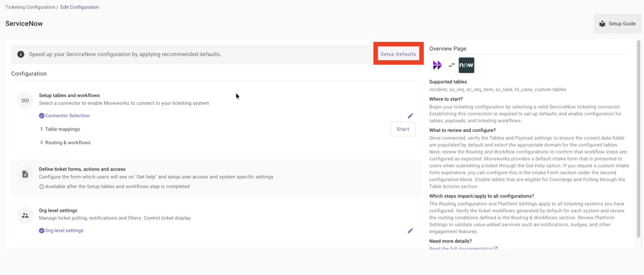Click the Moveworks logo icon

pos(437,65)
